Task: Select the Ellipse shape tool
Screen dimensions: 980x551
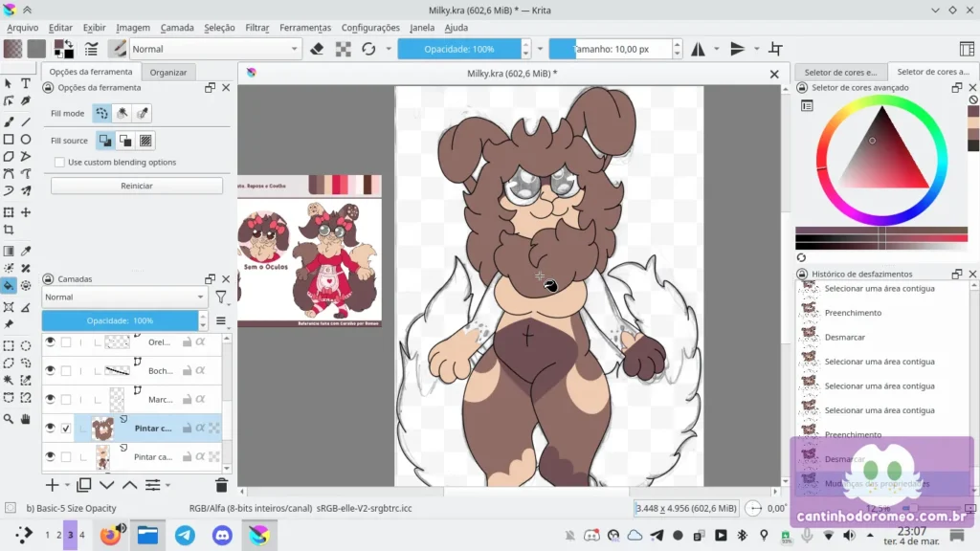Action: pos(26,140)
